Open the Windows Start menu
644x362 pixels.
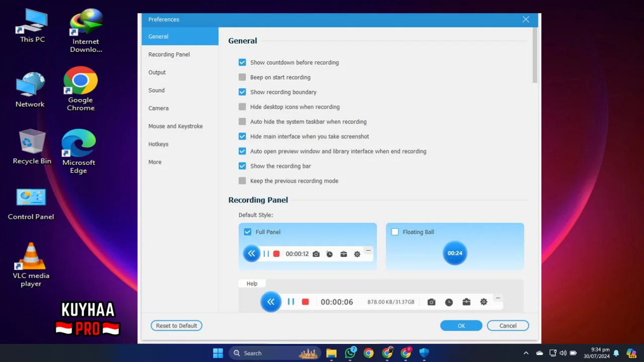(x=218, y=353)
